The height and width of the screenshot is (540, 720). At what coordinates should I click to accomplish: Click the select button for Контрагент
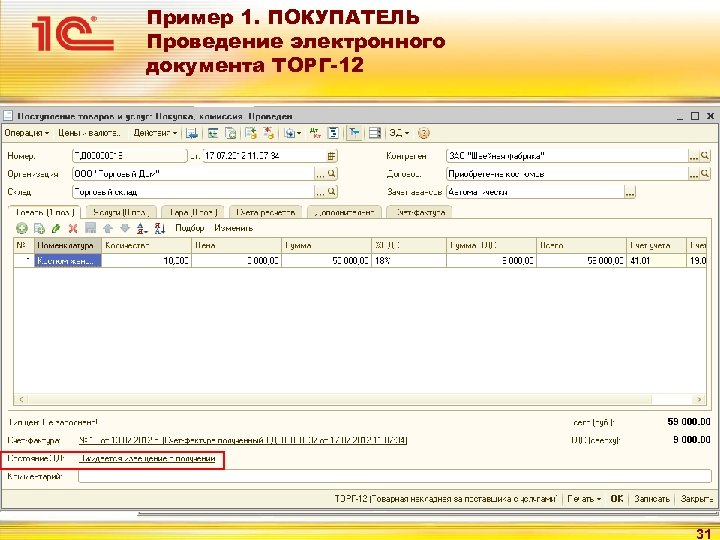693,156
